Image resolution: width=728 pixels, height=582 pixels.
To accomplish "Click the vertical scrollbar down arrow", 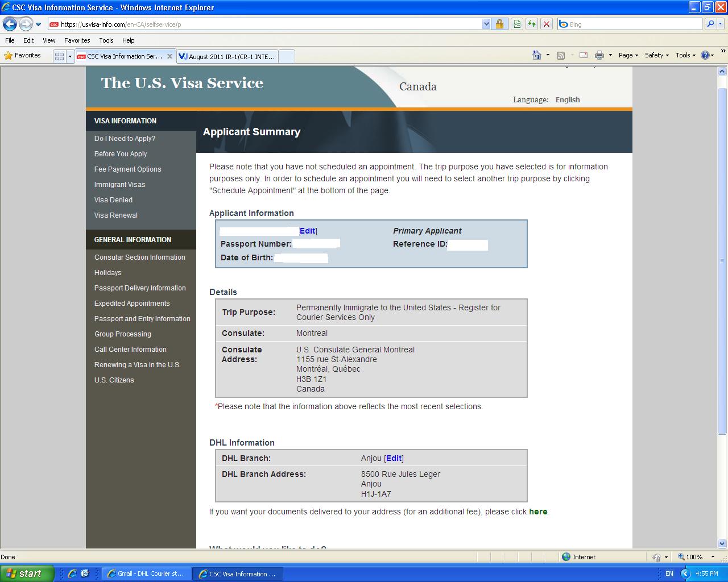I will click(x=722, y=544).
